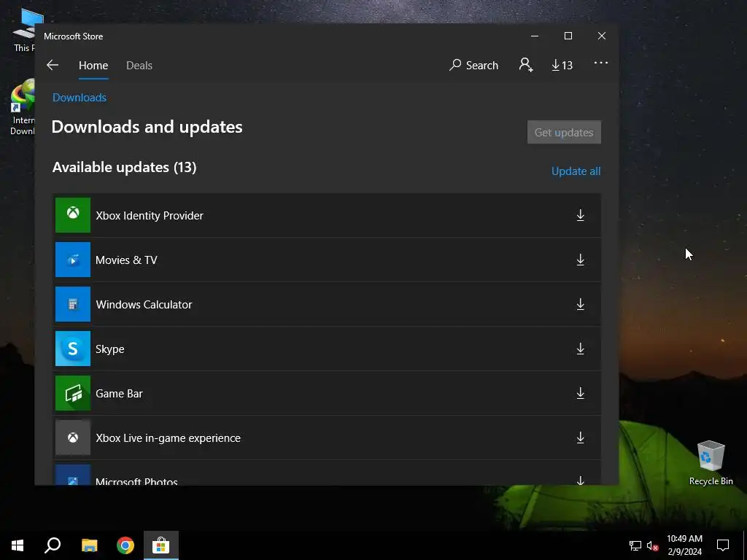Image resolution: width=747 pixels, height=560 pixels.
Task: Download the Xbox Identity Provider update
Action: (580, 215)
